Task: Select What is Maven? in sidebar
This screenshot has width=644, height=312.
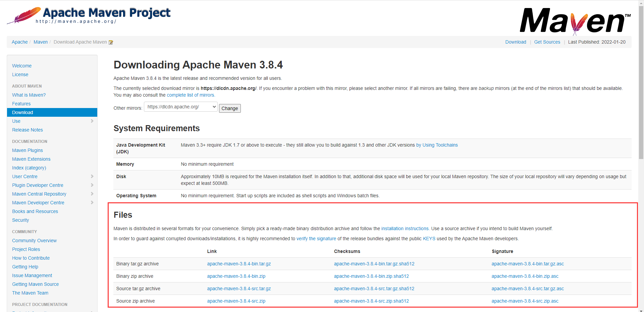Action: pos(29,95)
